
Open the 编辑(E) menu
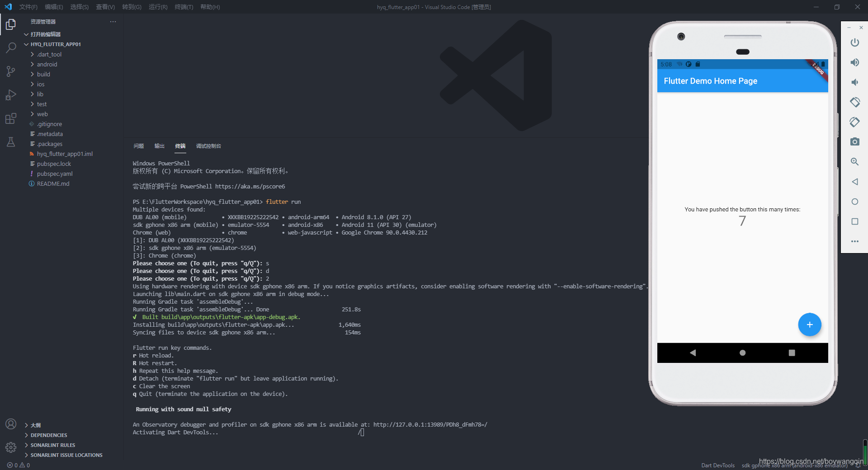(x=54, y=7)
